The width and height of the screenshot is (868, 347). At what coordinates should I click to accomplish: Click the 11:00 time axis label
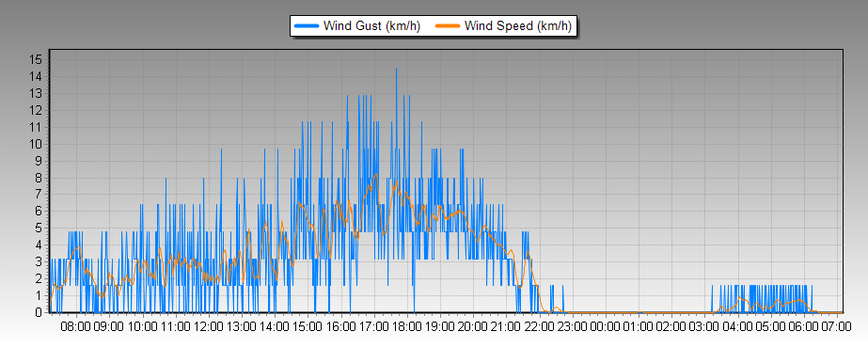(x=175, y=326)
